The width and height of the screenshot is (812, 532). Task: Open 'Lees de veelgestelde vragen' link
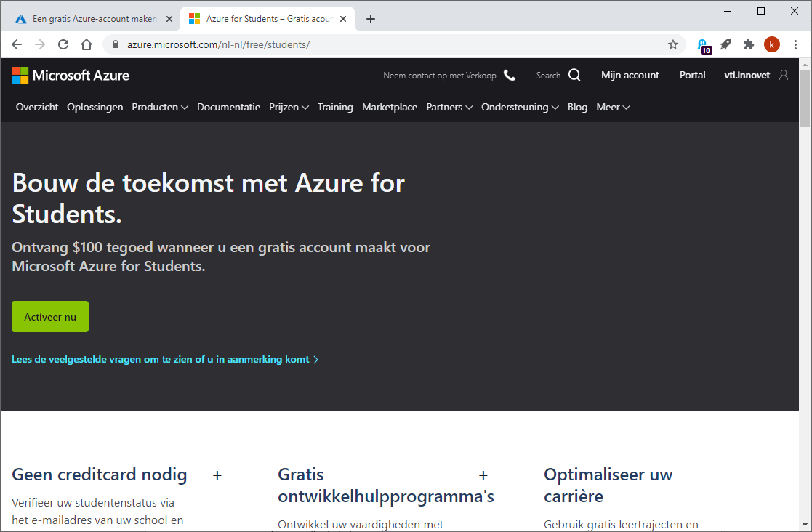(x=165, y=359)
